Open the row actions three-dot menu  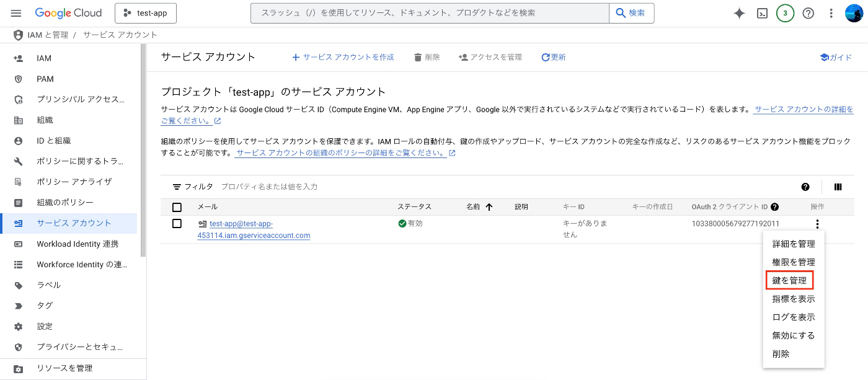pos(817,224)
